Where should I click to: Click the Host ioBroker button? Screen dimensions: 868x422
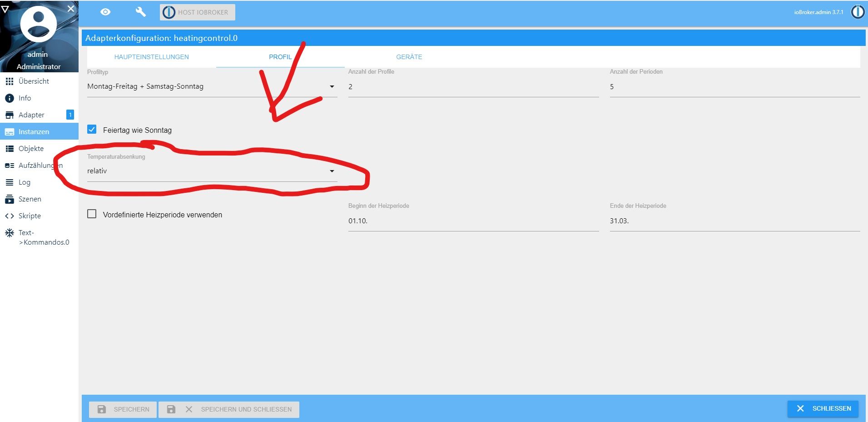coord(198,12)
